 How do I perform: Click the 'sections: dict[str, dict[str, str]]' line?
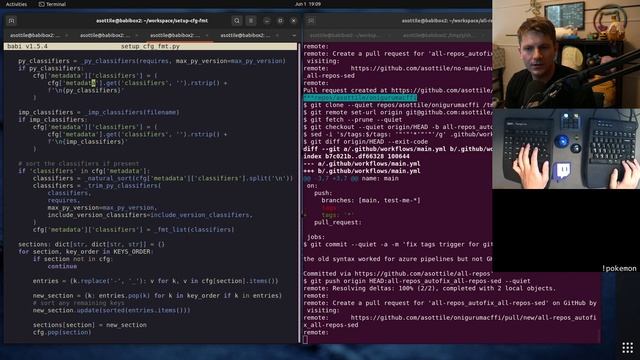[91, 244]
